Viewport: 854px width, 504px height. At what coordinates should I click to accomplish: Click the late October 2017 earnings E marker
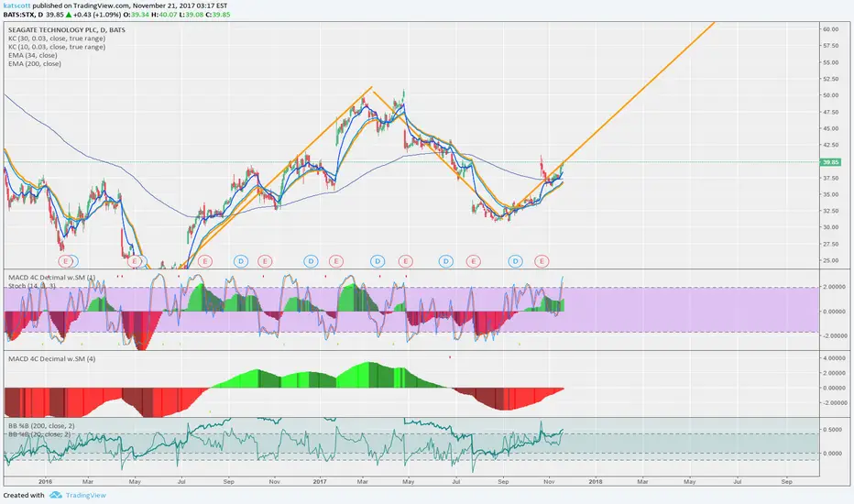point(542,261)
